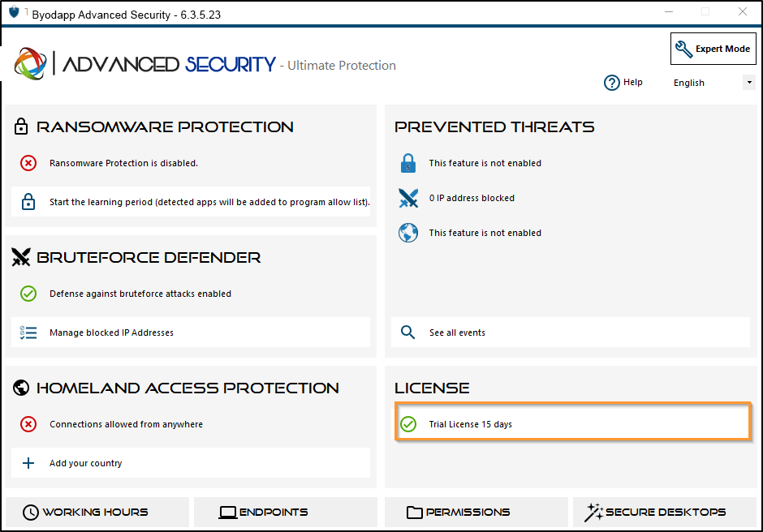Close the Byodapp Advanced Security window
This screenshot has width=763, height=532.
tap(743, 11)
